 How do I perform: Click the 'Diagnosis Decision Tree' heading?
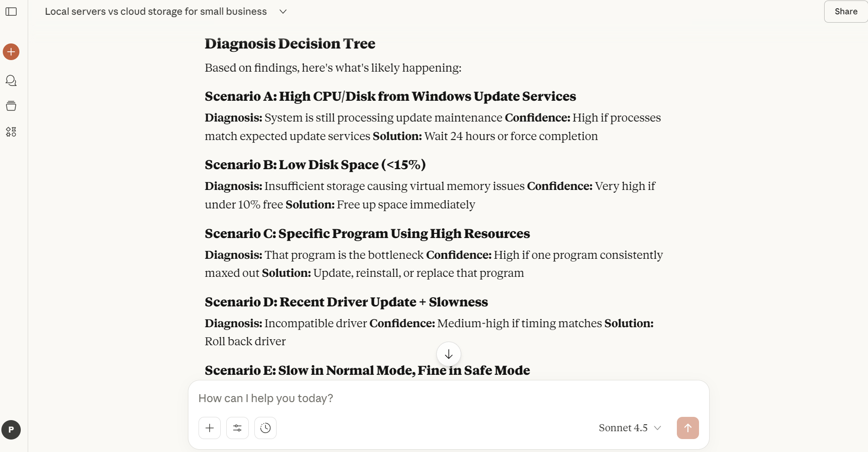(x=290, y=44)
